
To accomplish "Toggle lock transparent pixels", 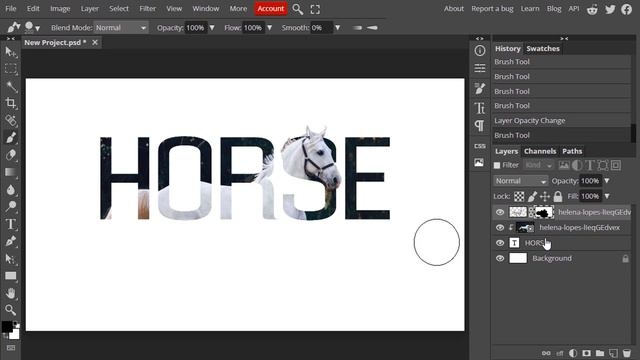I will [519, 196].
